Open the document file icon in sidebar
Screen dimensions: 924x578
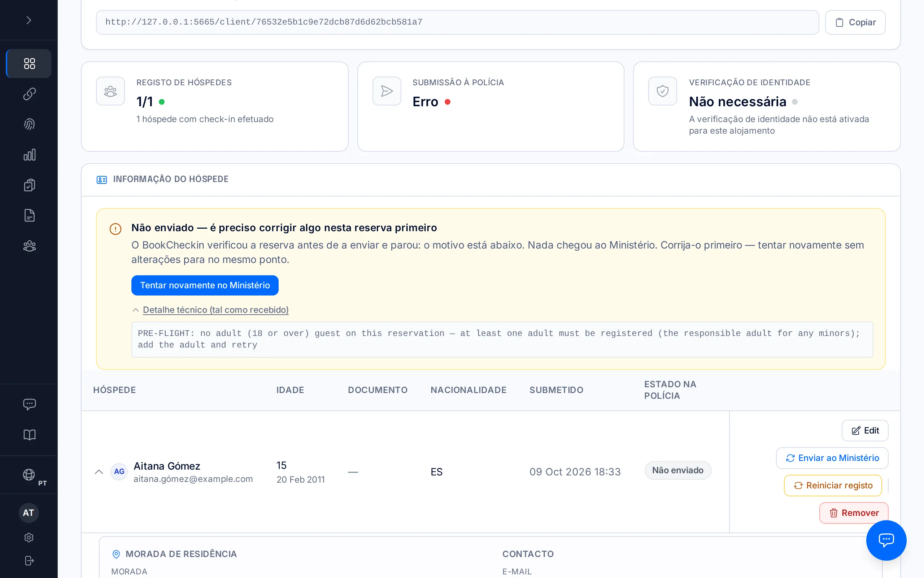click(29, 216)
